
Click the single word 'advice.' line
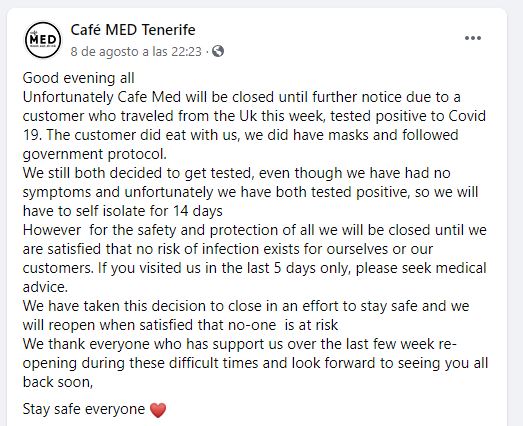(45, 287)
